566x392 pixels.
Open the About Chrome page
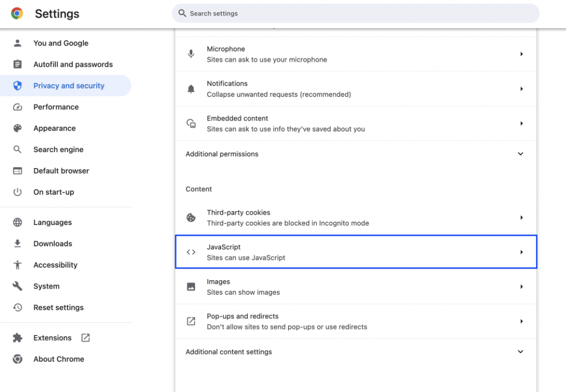[x=59, y=359]
